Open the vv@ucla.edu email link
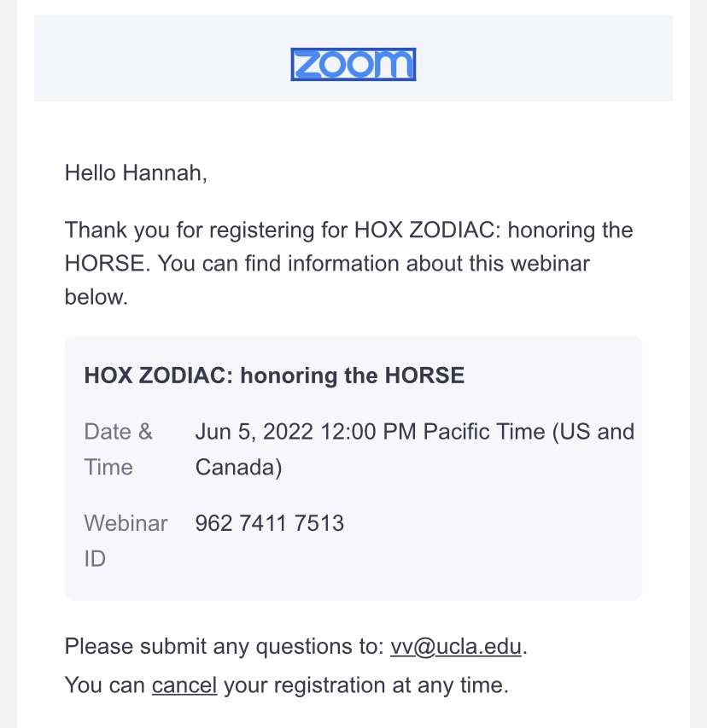Screen dimensions: 707x728 click(x=456, y=646)
